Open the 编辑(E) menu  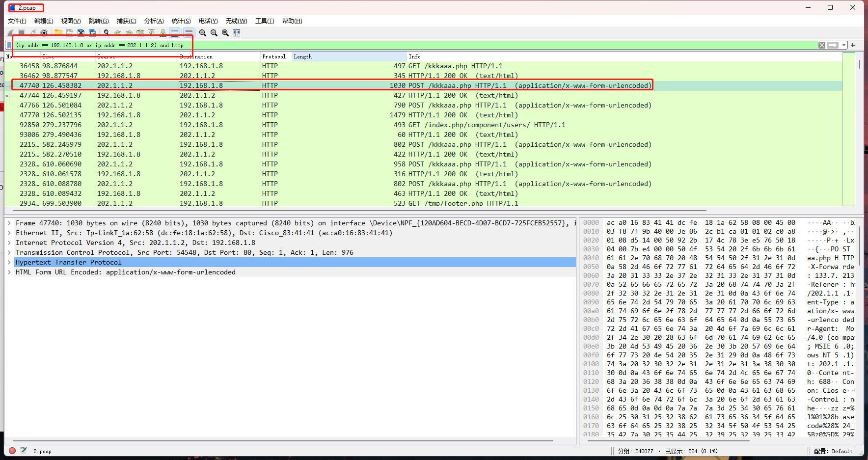(x=44, y=21)
